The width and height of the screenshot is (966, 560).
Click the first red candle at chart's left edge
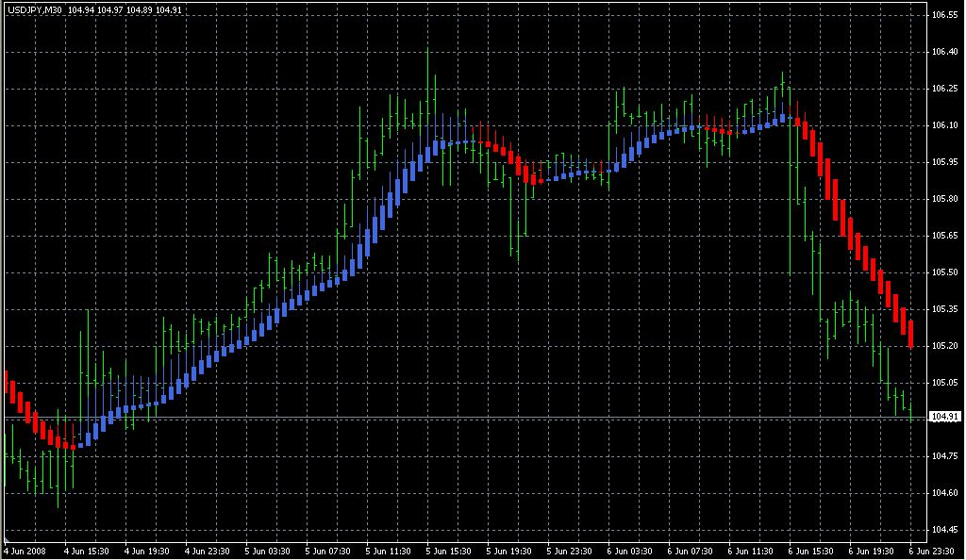6,380
